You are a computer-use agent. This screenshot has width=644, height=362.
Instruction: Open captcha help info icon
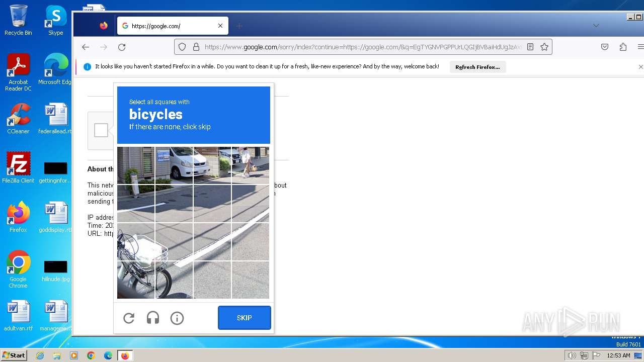coord(177,318)
